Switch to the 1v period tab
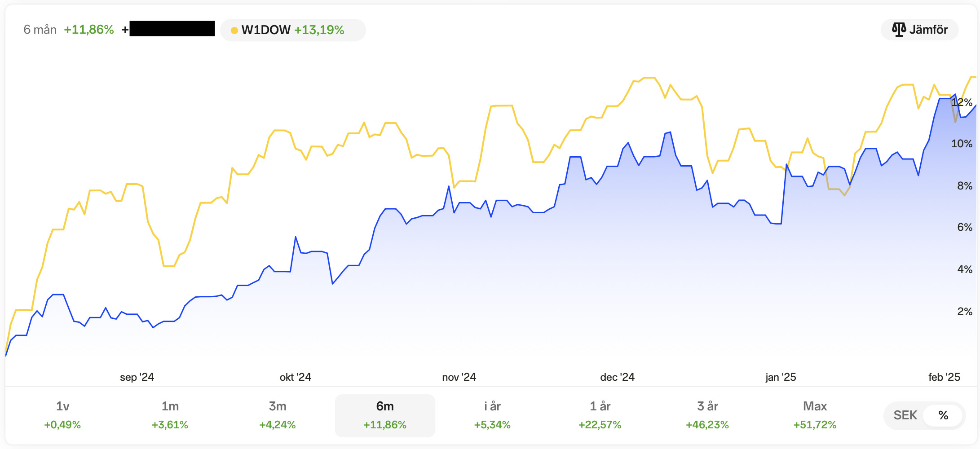 tap(62, 415)
